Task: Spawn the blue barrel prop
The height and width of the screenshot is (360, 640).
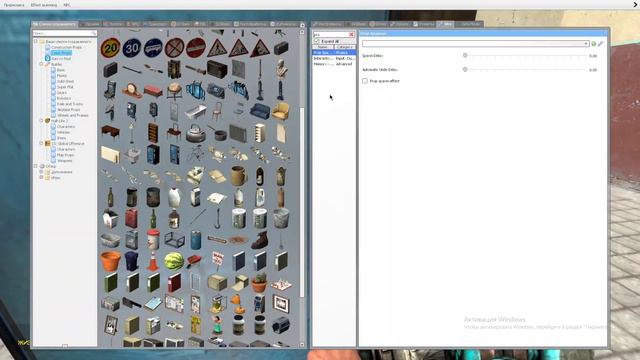Action: pyautogui.click(x=196, y=239)
